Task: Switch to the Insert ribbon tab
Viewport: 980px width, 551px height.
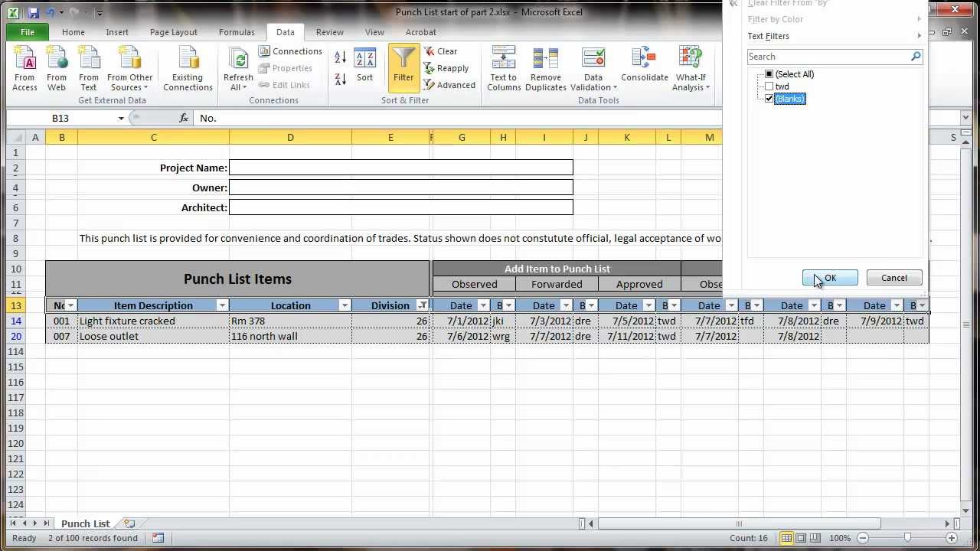Action: 117,32
